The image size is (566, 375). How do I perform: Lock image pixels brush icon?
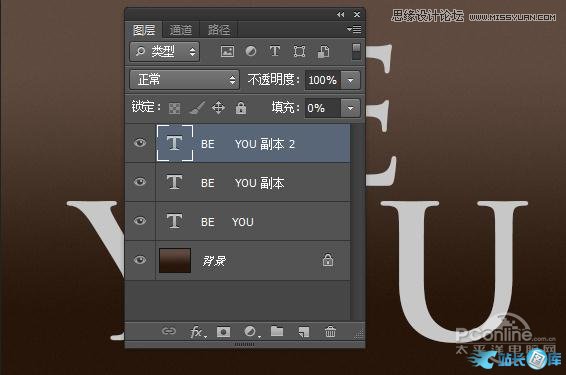(x=197, y=108)
